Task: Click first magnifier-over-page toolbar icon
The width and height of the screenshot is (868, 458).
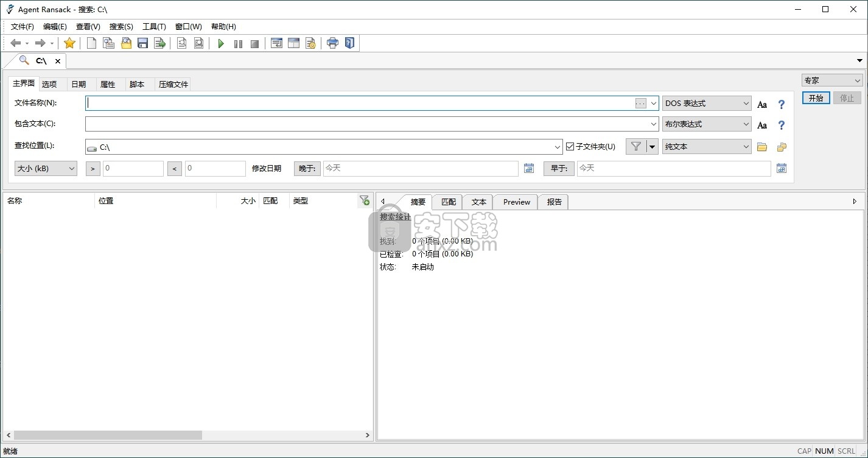Action: pyautogui.click(x=181, y=43)
